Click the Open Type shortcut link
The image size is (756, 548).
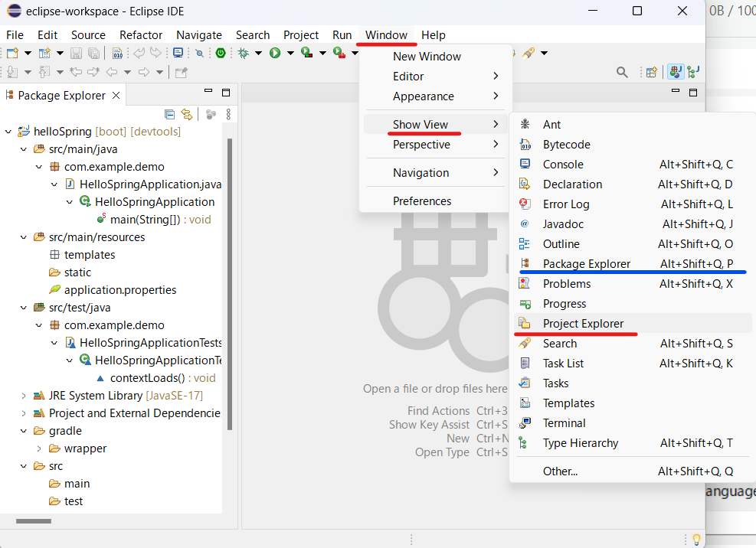[x=443, y=452]
